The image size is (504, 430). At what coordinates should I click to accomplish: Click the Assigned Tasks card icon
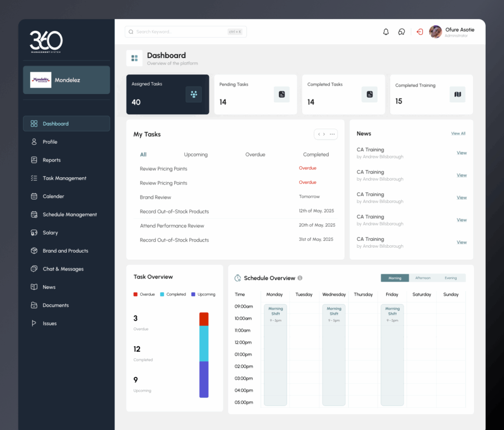[x=193, y=95]
